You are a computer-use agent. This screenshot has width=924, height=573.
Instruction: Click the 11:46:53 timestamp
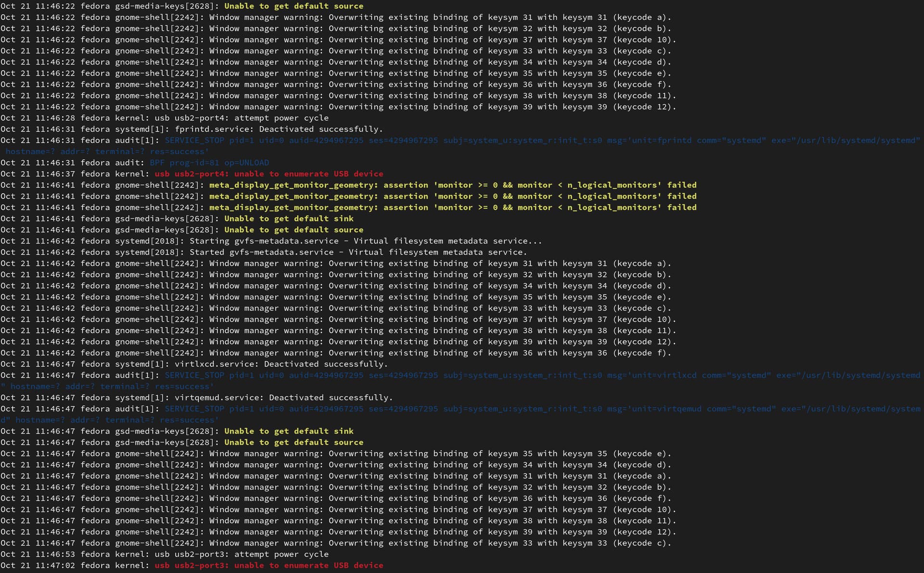tap(55, 554)
